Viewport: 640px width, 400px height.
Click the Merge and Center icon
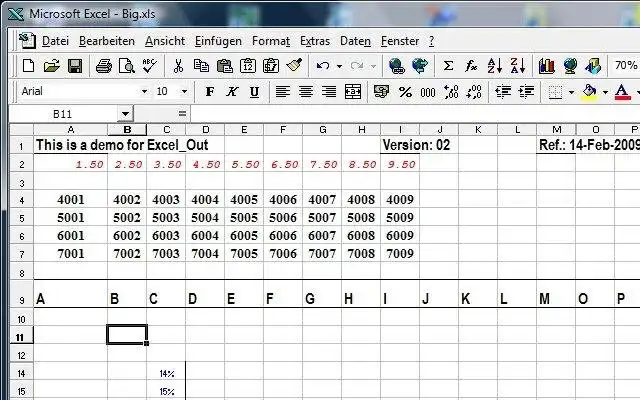coord(353,91)
